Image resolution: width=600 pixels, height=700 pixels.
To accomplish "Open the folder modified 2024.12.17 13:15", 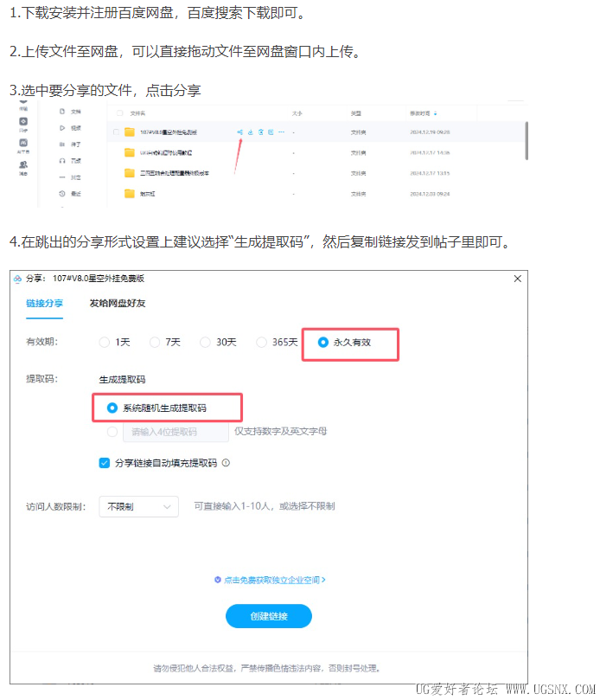I will pos(130,173).
